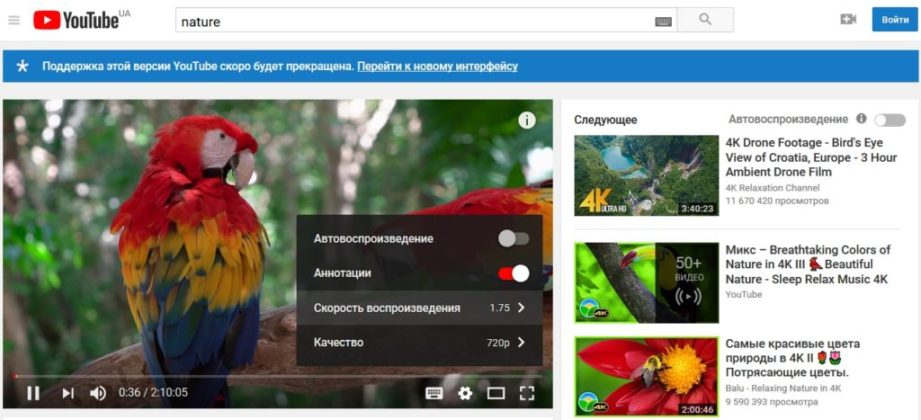Mute the video volume
Viewport: 921px width, 420px height.
[x=98, y=393]
